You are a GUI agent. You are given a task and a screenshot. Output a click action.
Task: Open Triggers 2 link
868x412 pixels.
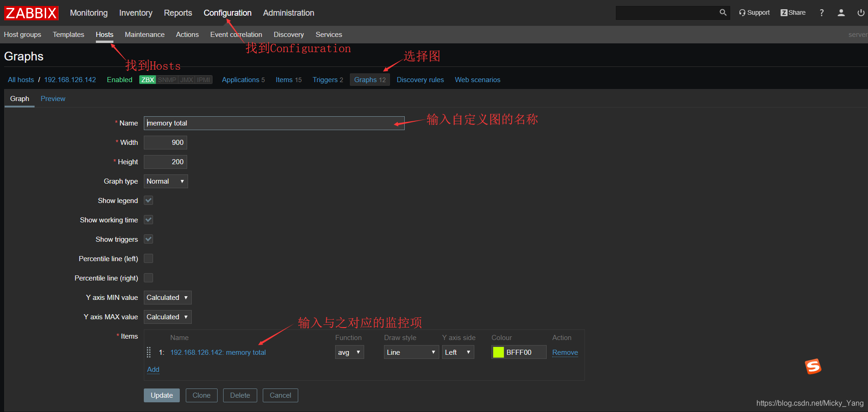coord(328,80)
